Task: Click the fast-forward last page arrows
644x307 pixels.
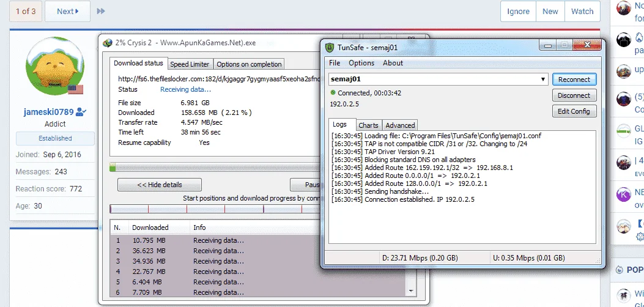Action: coord(101,11)
